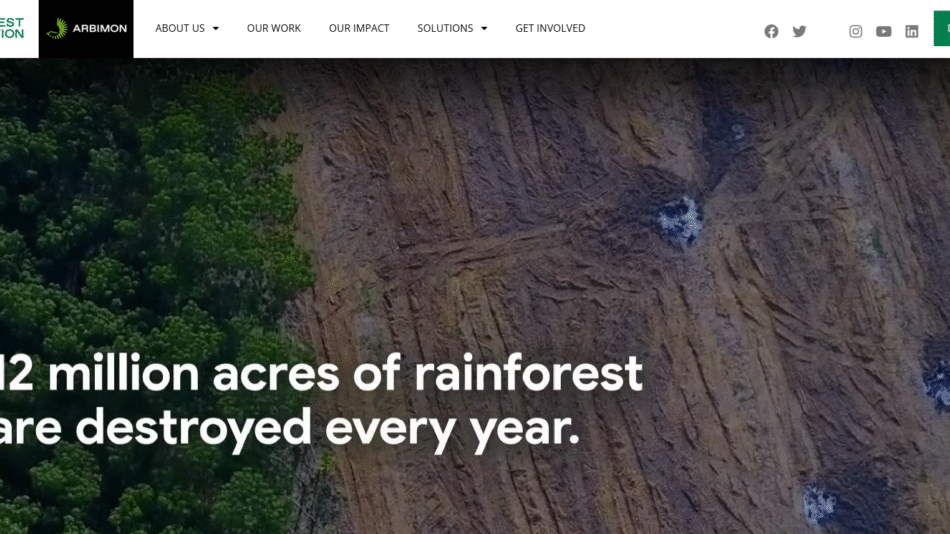This screenshot has width=950, height=534.
Task: Open the Solutions menu
Action: pyautogui.click(x=445, y=28)
